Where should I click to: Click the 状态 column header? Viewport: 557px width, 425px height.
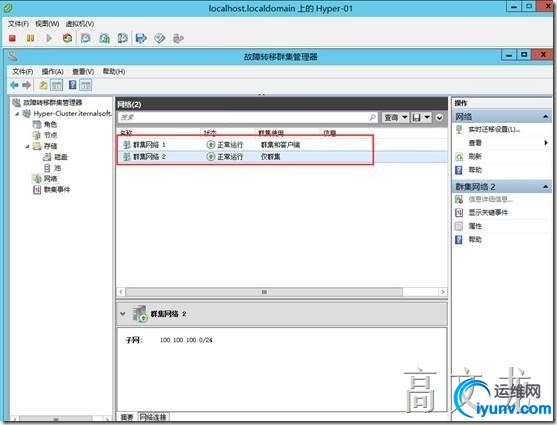point(210,133)
